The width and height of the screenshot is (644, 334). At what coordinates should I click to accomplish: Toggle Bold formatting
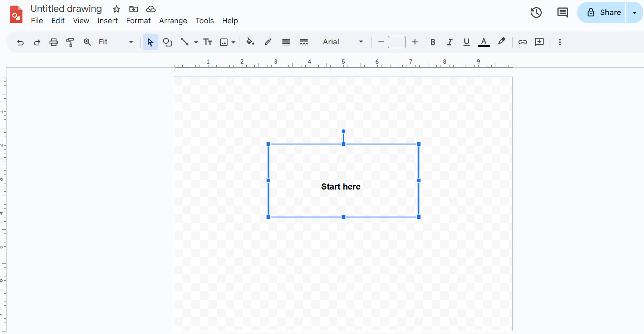pos(433,42)
